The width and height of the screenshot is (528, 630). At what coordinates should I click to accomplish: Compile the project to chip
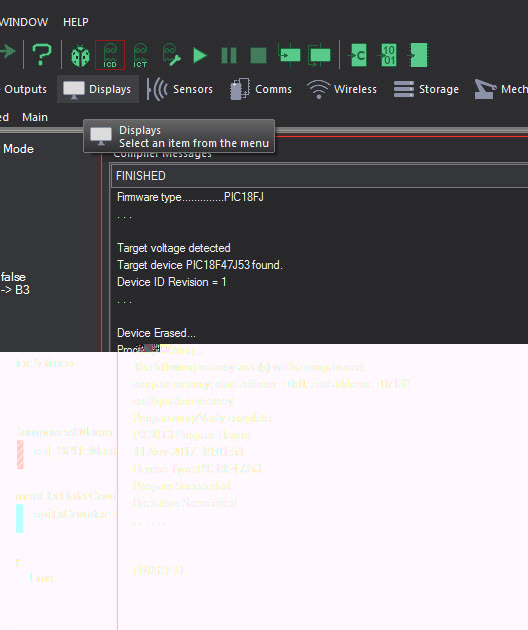click(x=418, y=55)
